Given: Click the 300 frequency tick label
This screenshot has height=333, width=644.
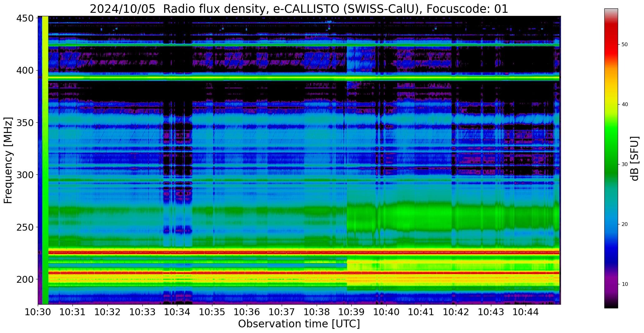Looking at the screenshot, I should [25, 175].
